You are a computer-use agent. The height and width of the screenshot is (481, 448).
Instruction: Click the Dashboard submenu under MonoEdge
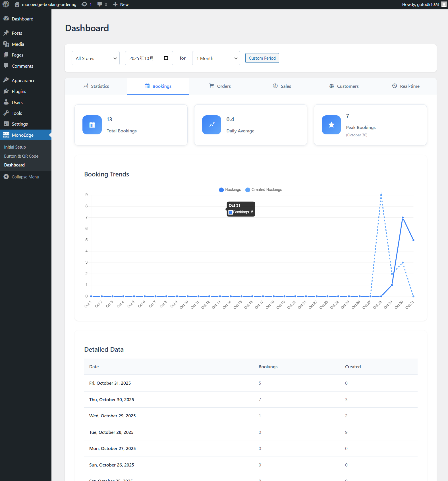coord(14,165)
